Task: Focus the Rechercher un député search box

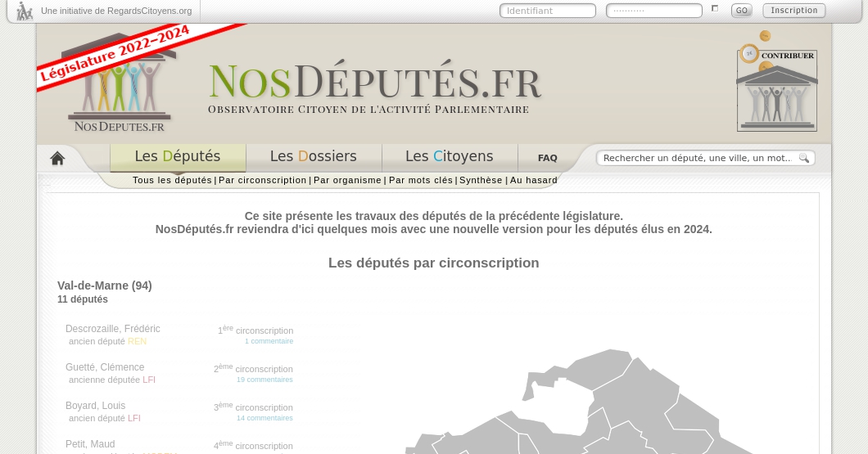Action: [698, 158]
